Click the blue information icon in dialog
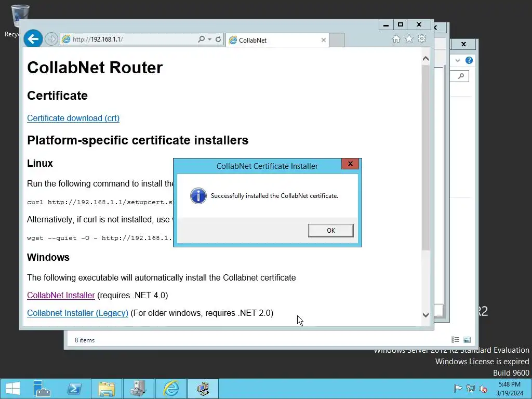The width and height of the screenshot is (532, 399). pos(198,196)
